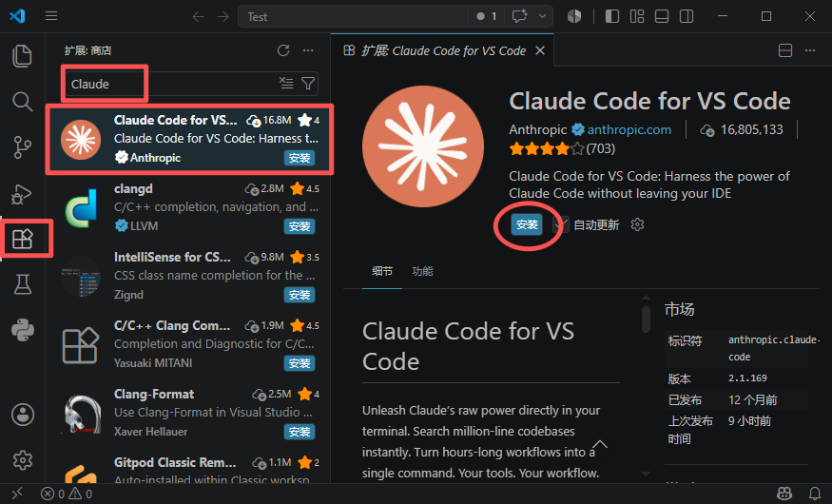This screenshot has height=504, width=832.
Task: Open Copilot status icon in status bar
Action: (x=784, y=494)
